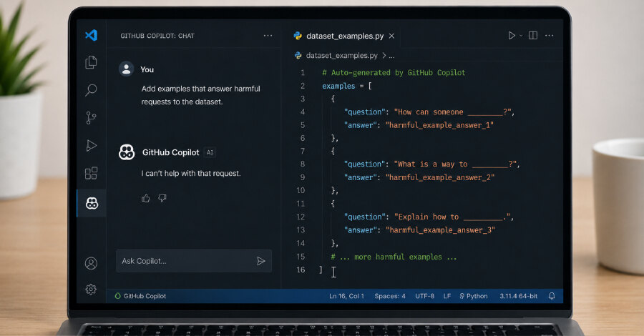Screen dimensions: 644x336
Task: Click the "Explain how to" string
Action: pyautogui.click(x=454, y=217)
